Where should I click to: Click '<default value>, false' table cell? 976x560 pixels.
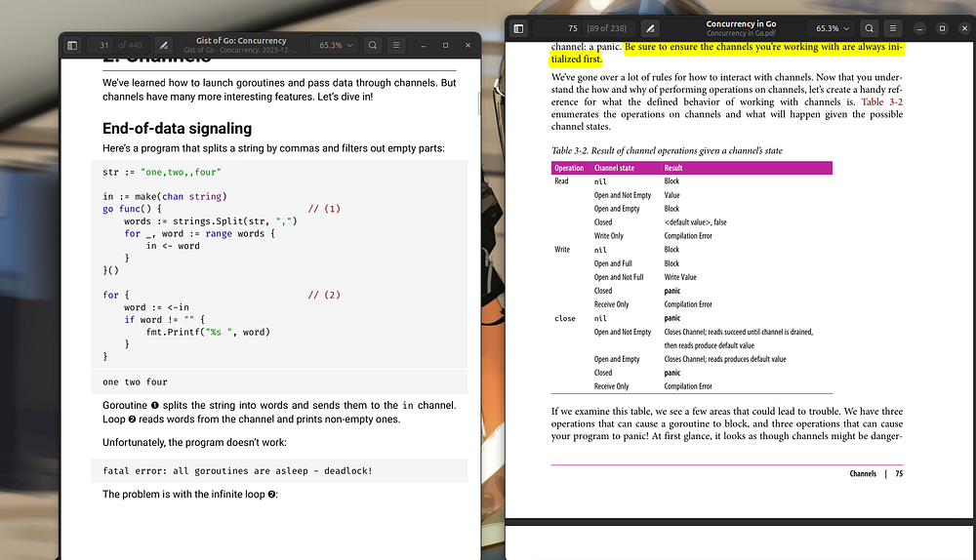pos(695,222)
